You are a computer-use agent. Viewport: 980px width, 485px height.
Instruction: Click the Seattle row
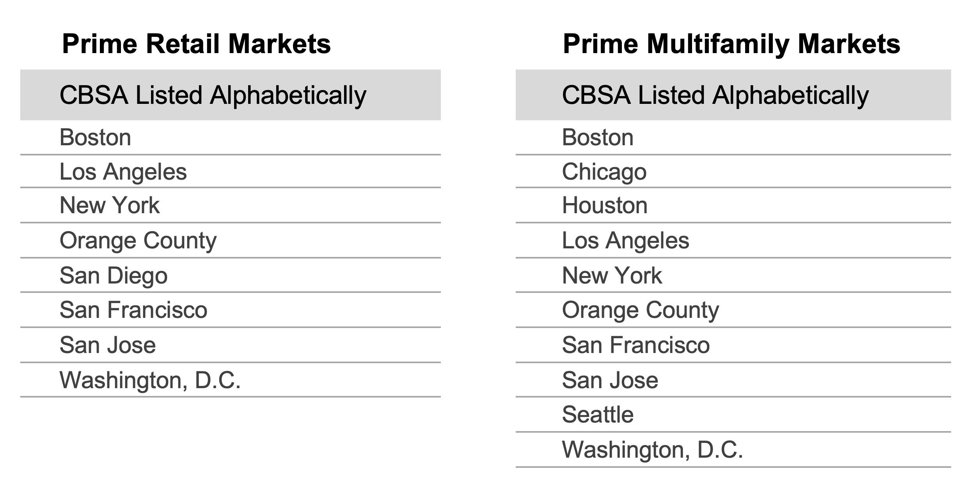[733, 415]
